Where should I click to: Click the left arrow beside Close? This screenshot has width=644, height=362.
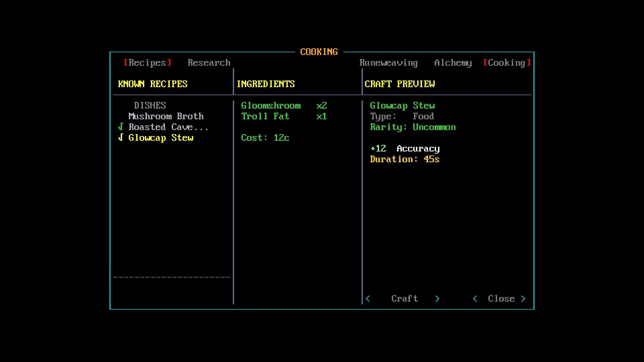point(475,298)
